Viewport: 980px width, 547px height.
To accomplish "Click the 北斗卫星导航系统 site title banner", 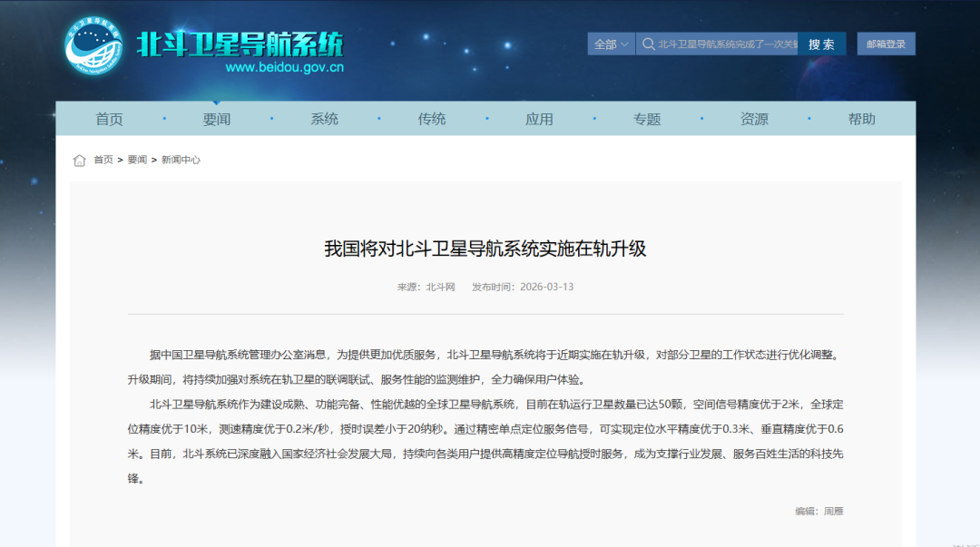I will click(x=240, y=44).
